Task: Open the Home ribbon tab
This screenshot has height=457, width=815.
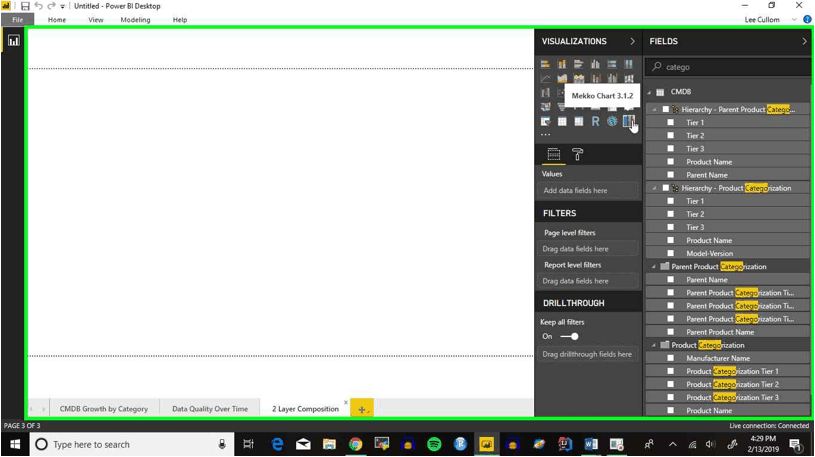Action: [57, 20]
